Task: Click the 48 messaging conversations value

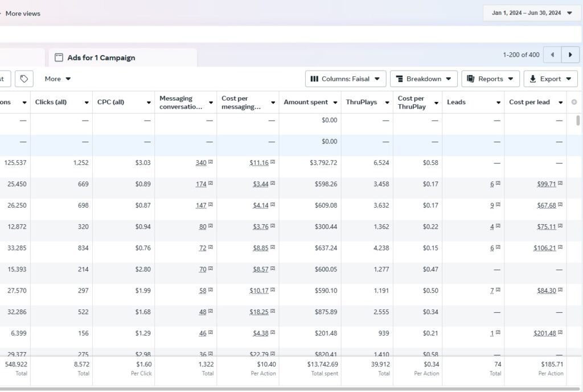Action: (x=203, y=312)
